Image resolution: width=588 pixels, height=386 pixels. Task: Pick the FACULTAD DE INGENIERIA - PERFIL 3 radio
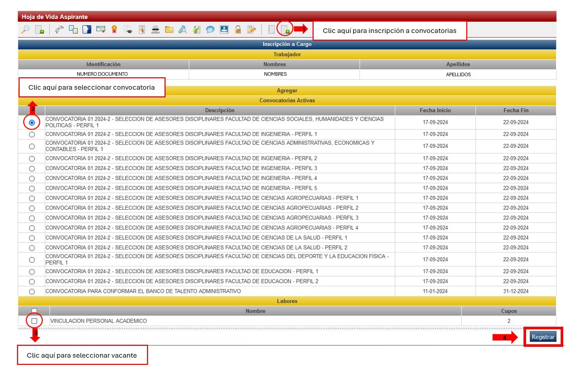(32, 169)
